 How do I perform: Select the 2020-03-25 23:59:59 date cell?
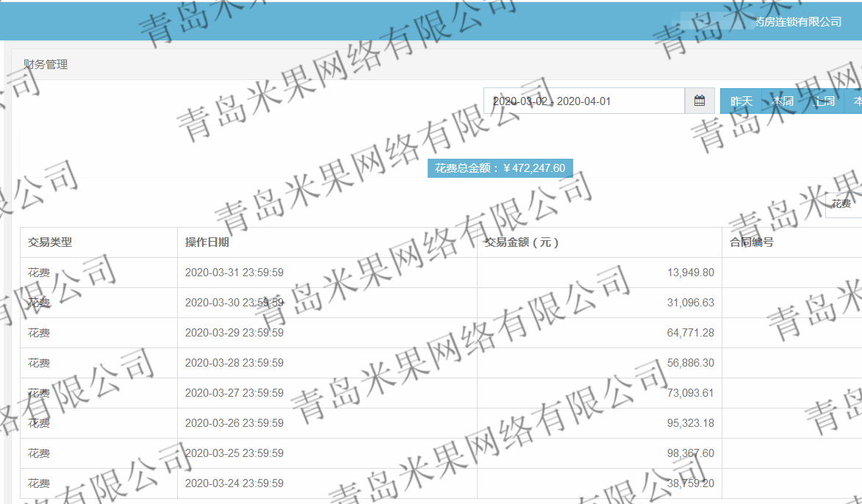tap(234, 453)
